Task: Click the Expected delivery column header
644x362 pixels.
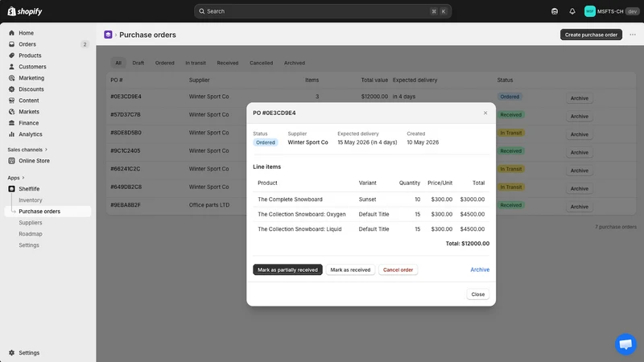Action: (x=415, y=80)
